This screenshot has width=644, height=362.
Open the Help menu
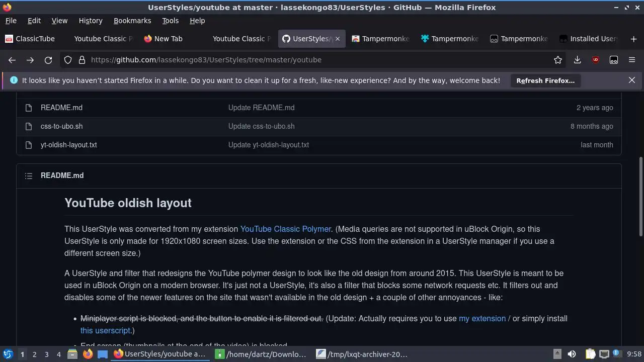197,21
